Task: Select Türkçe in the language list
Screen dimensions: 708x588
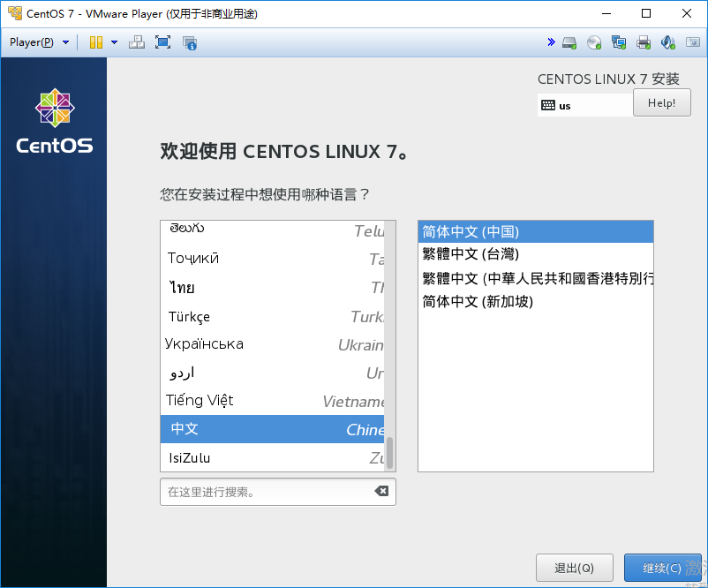Action: tap(272, 316)
